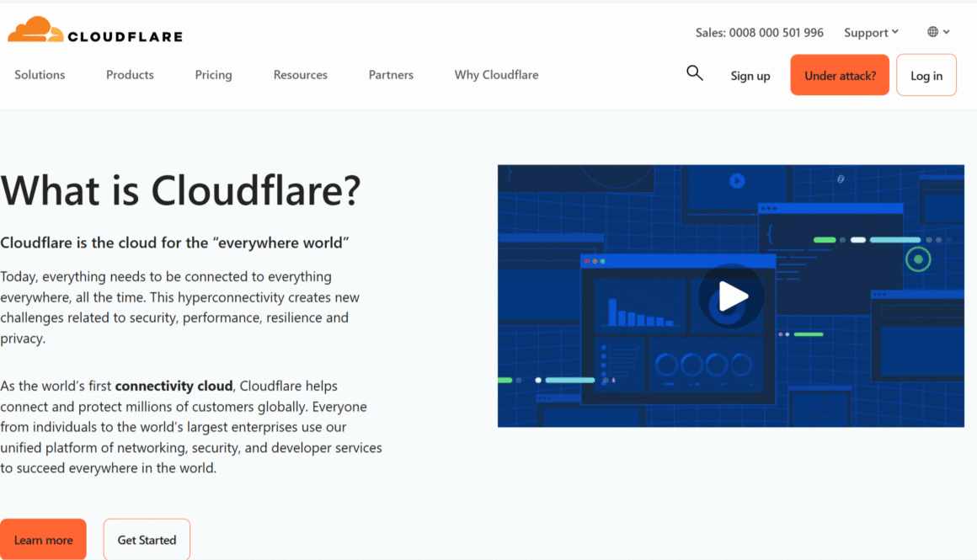This screenshot has width=977, height=560.
Task: Click the Learn more button
Action: click(43, 539)
